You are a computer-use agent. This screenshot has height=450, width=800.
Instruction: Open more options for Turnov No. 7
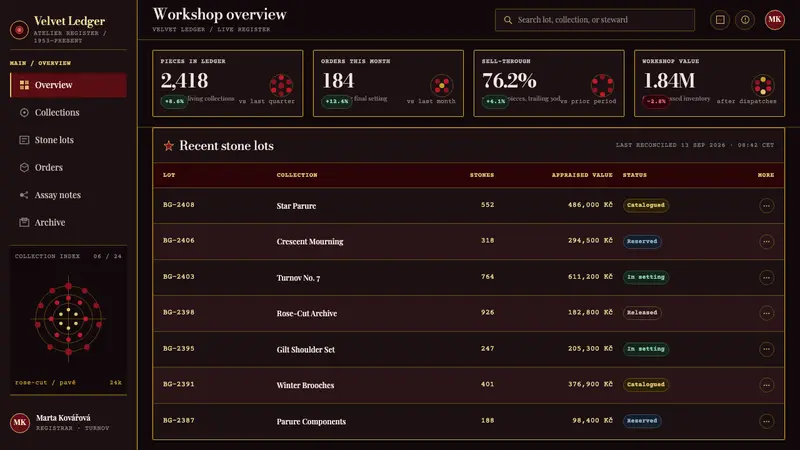coord(766,278)
